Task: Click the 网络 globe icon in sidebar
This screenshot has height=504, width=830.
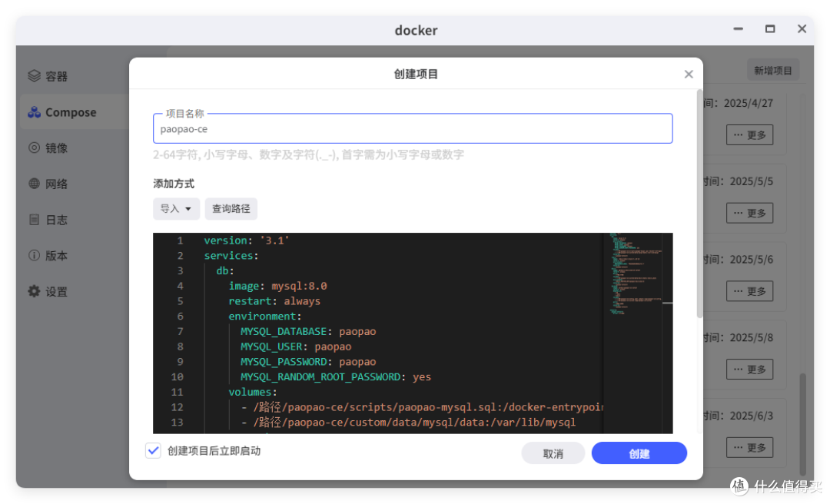Action: (35, 184)
